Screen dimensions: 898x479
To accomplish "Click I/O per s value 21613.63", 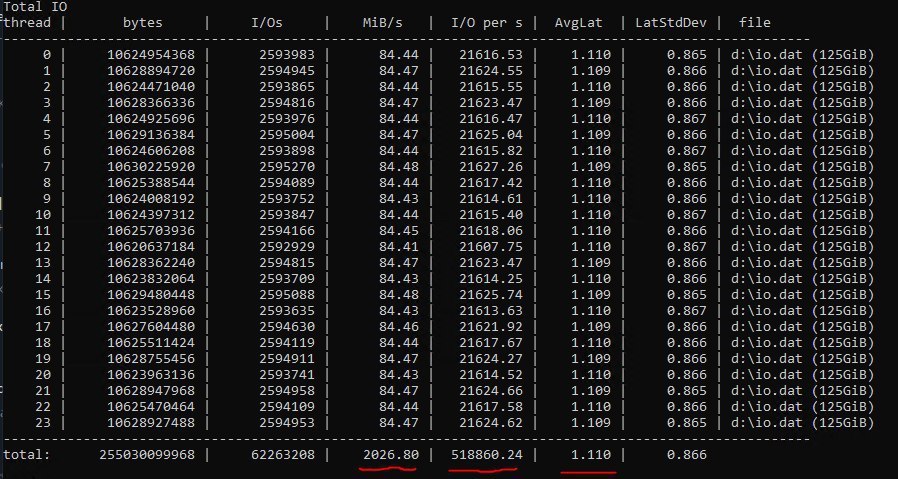I will [491, 311].
